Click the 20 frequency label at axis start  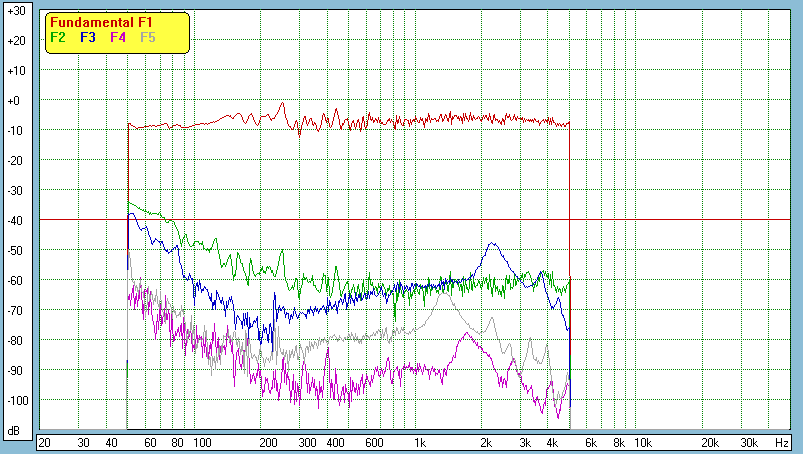44,442
